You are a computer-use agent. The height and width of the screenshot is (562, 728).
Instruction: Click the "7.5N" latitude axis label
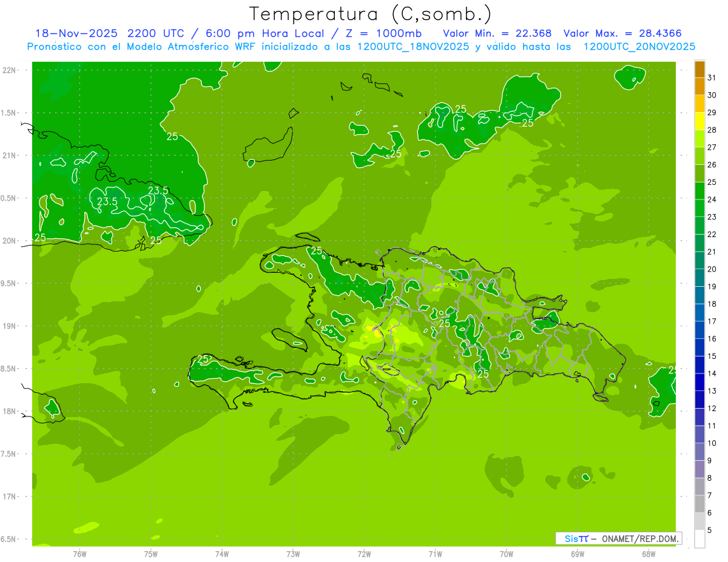[x=9, y=453]
